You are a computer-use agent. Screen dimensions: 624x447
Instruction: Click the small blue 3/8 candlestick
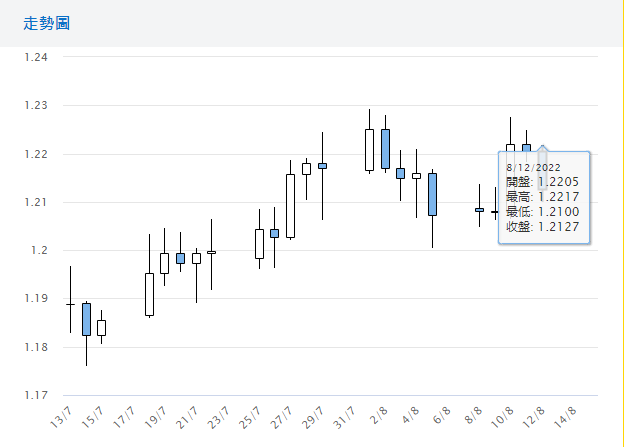(x=400, y=173)
